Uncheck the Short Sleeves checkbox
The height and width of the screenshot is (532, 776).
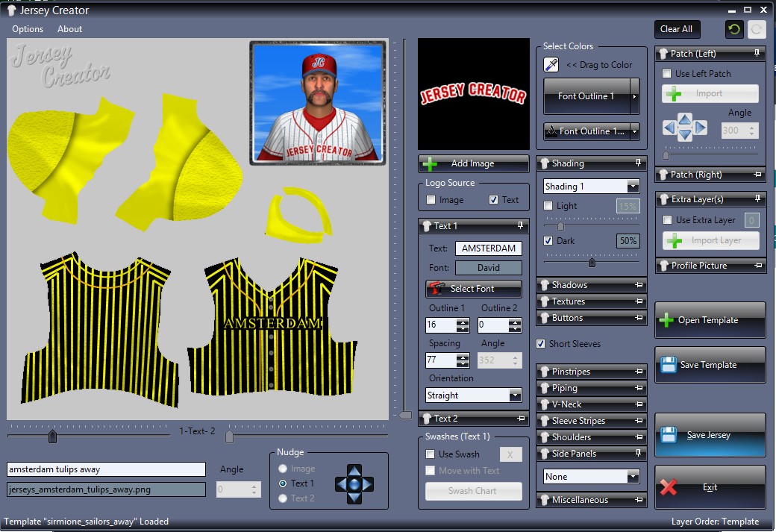(541, 344)
